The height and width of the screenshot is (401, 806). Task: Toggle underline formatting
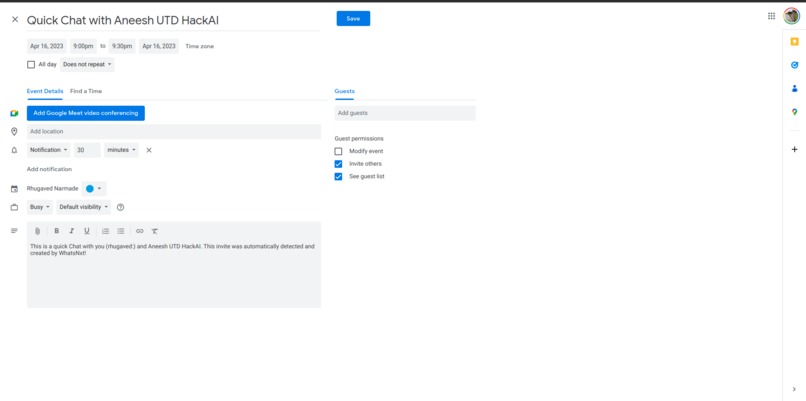click(87, 231)
